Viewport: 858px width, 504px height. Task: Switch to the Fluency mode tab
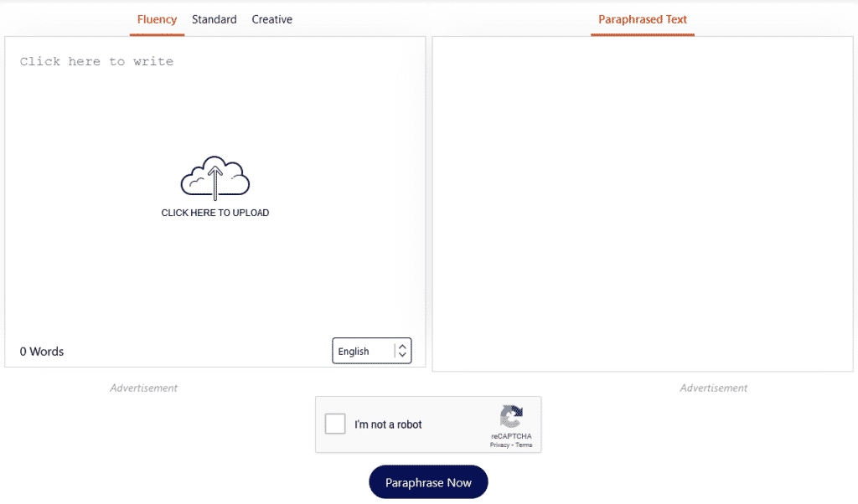click(x=157, y=19)
